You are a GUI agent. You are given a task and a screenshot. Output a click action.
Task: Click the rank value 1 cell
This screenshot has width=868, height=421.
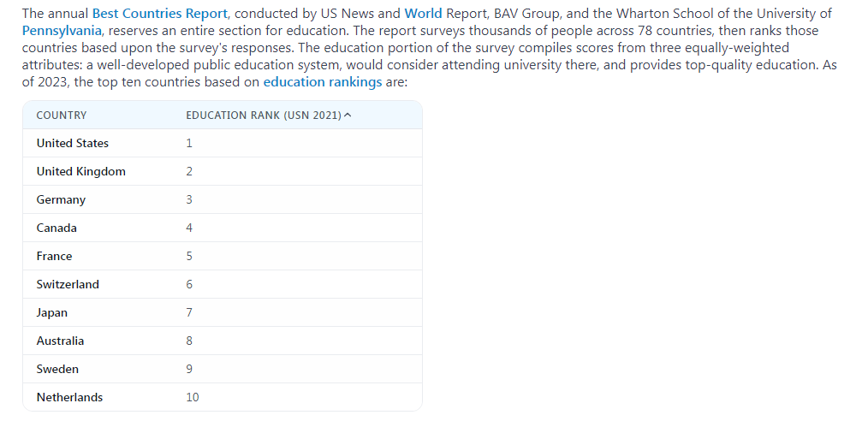click(x=189, y=143)
